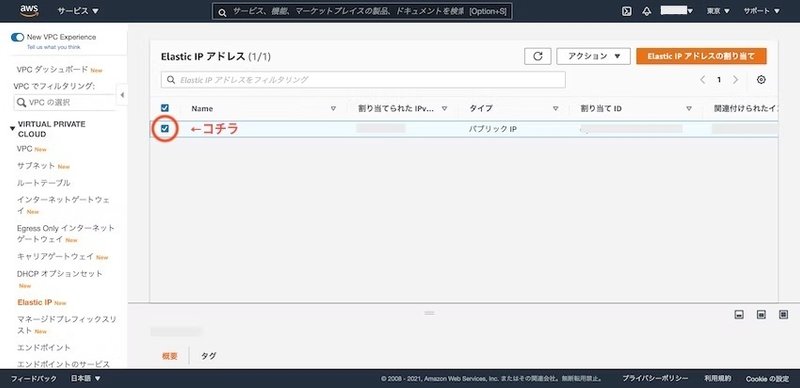Click the refresh Elastic IP list button
This screenshot has height=388, width=800.
click(x=538, y=56)
